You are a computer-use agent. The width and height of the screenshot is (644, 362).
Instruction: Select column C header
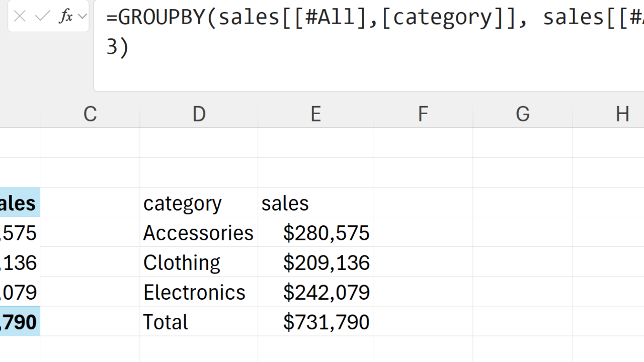tap(90, 114)
